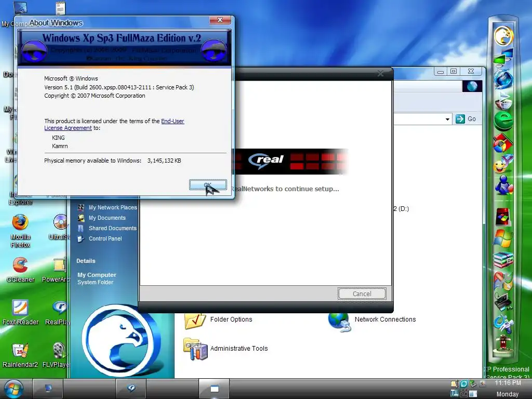Image resolution: width=532 pixels, height=399 pixels.
Task: Switch to RealPlayer taskbar button
Action: (131, 389)
